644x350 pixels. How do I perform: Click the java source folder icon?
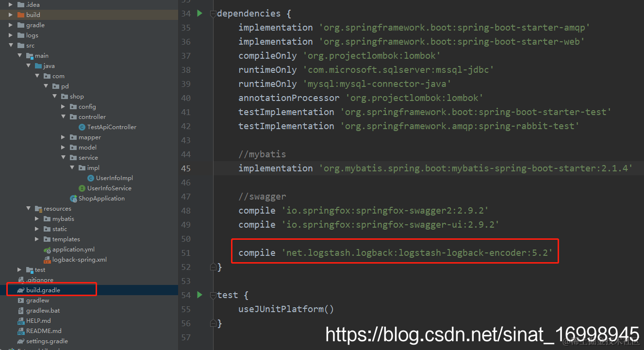(38, 66)
